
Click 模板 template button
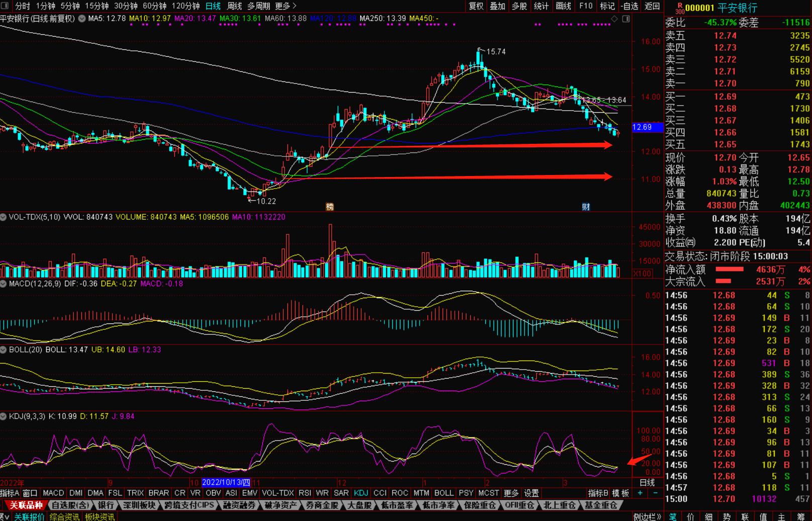(x=621, y=493)
